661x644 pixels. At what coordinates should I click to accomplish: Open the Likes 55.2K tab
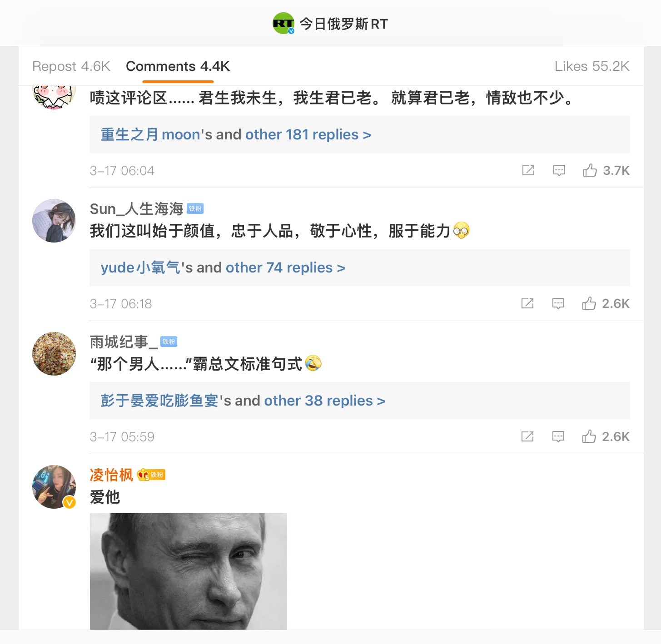592,66
